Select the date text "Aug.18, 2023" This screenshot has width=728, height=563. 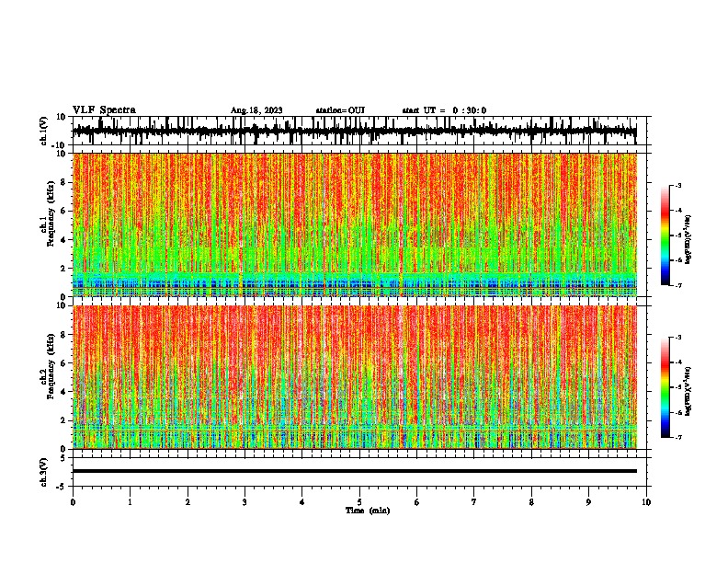pos(256,110)
